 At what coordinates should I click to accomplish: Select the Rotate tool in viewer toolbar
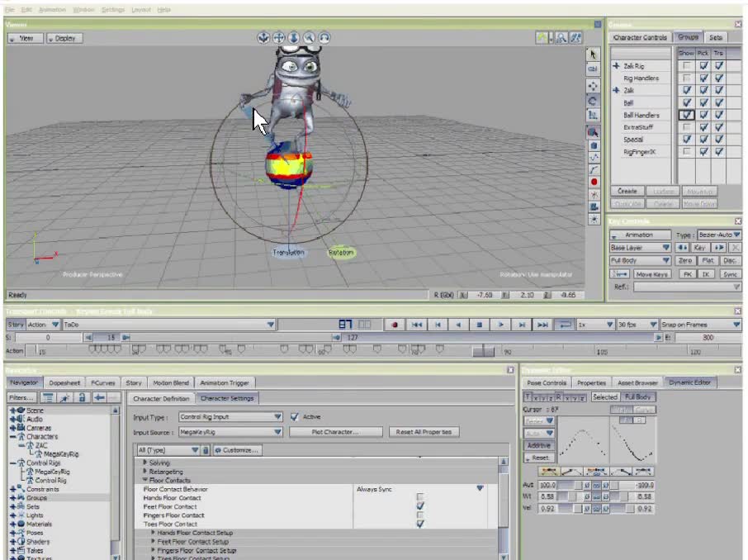[593, 100]
